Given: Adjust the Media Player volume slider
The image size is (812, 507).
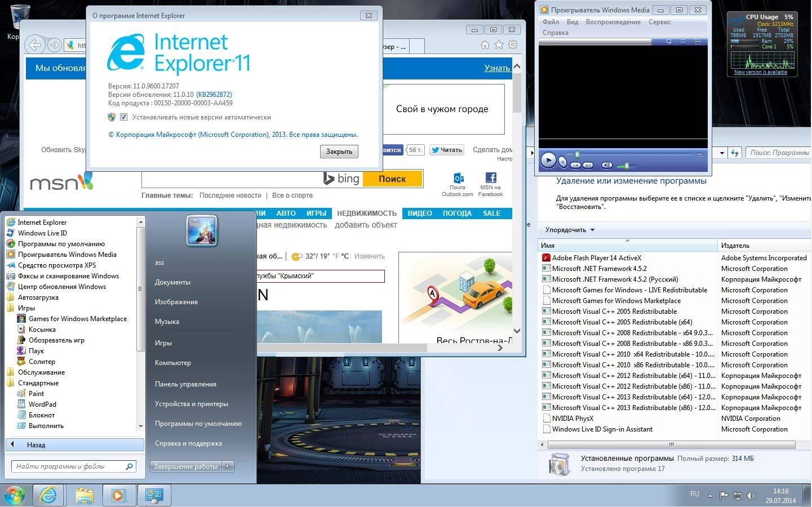Looking at the screenshot, I should [x=626, y=166].
